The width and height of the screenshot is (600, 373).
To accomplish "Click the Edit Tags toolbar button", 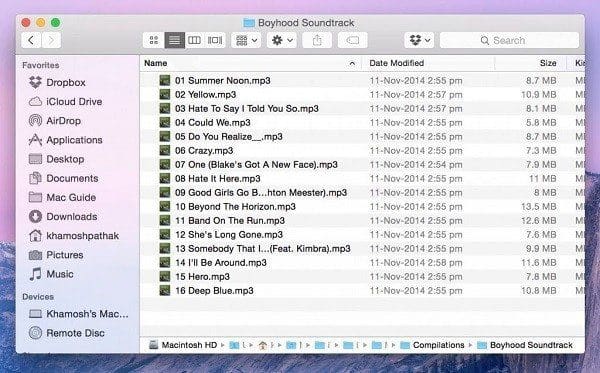I will [x=352, y=40].
